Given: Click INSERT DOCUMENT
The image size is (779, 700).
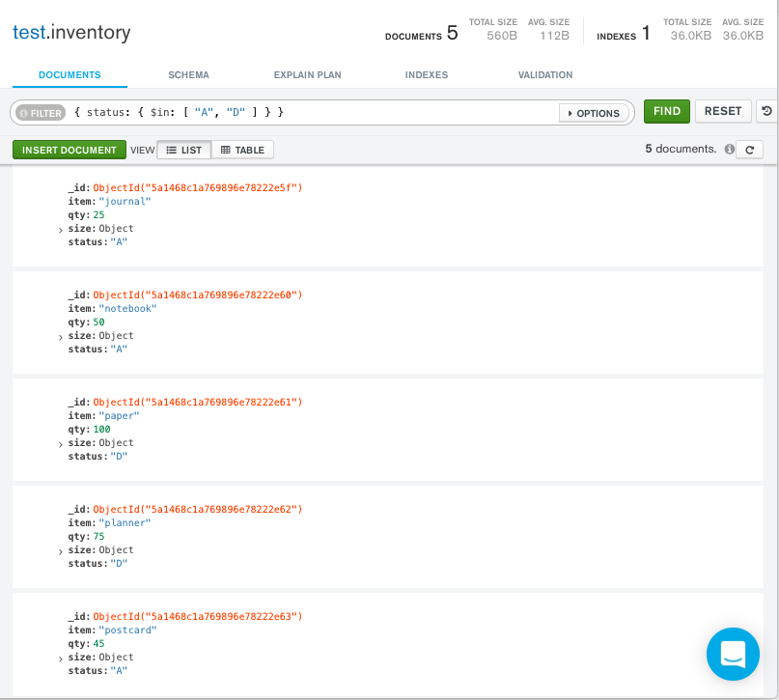Looking at the screenshot, I should point(69,149).
